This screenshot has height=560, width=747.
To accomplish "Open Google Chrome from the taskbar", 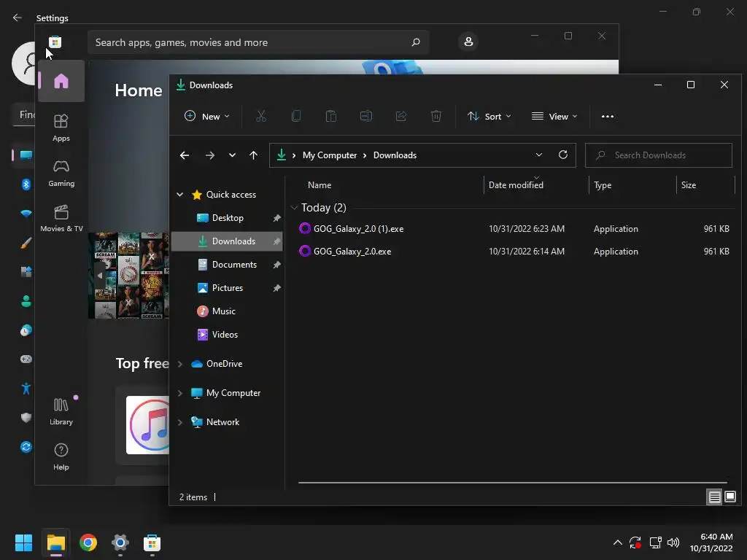I will coord(88,542).
